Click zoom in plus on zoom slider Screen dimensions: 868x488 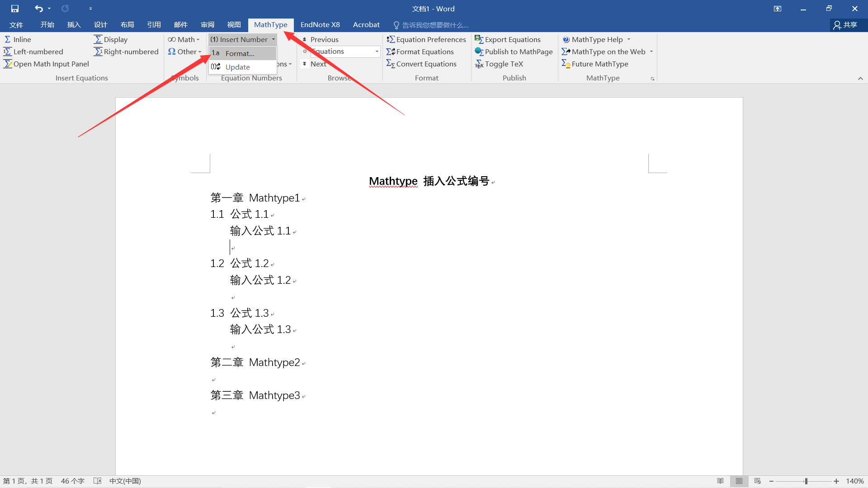coord(836,481)
